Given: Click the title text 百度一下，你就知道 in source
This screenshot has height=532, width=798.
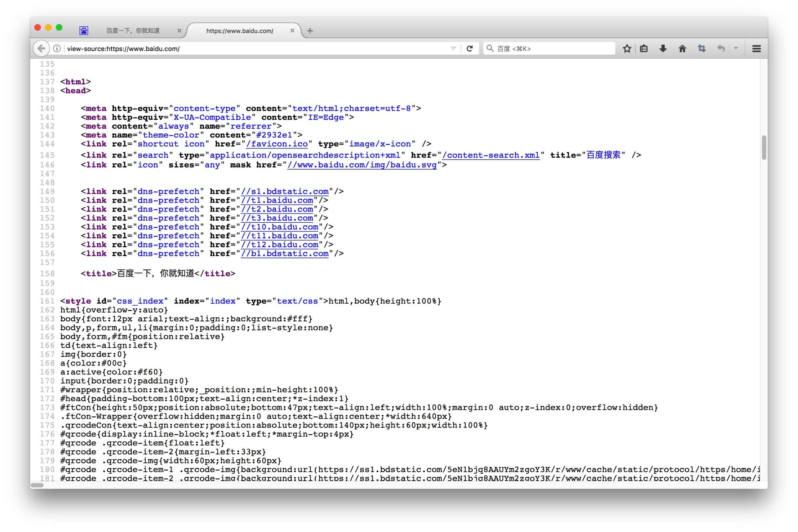Looking at the screenshot, I should (x=155, y=273).
